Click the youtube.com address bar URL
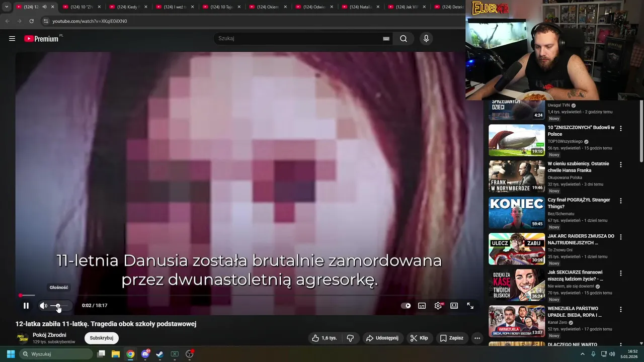 [90, 21]
